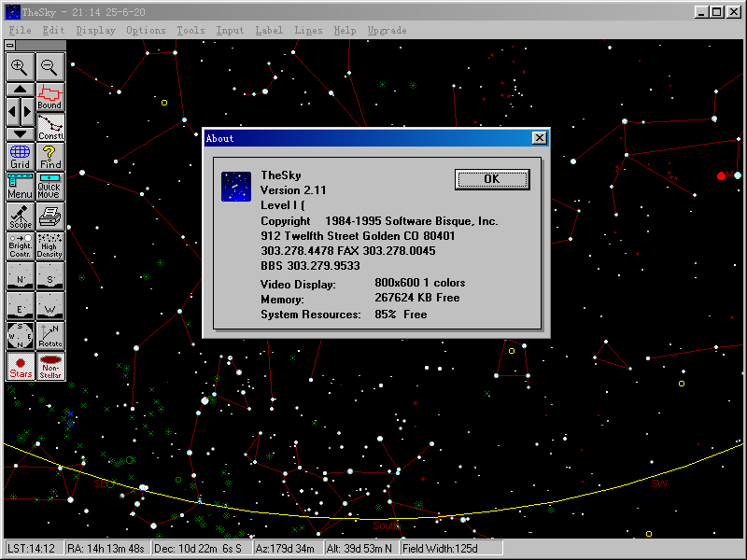Viewport: 747px width, 560px height.
Task: Toggle the coordinate Grid button
Action: click(x=20, y=157)
